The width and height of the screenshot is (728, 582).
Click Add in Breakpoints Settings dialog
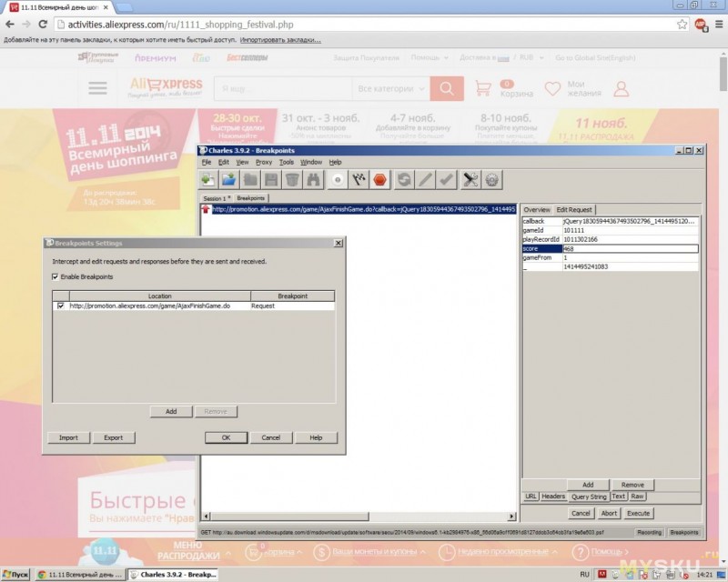[x=171, y=412]
